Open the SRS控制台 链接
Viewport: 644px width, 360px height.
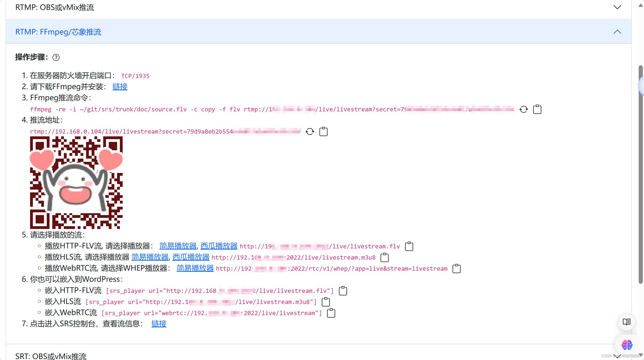point(159,324)
